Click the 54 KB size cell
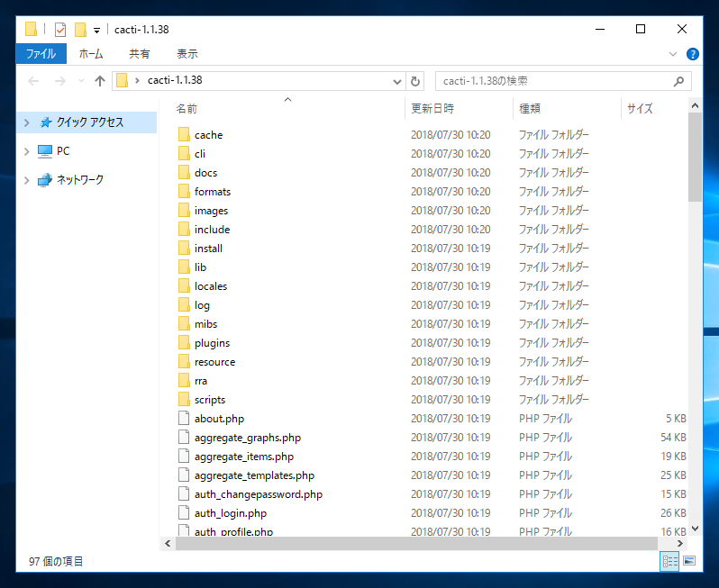Viewport: 719px width, 588px height. pos(673,438)
